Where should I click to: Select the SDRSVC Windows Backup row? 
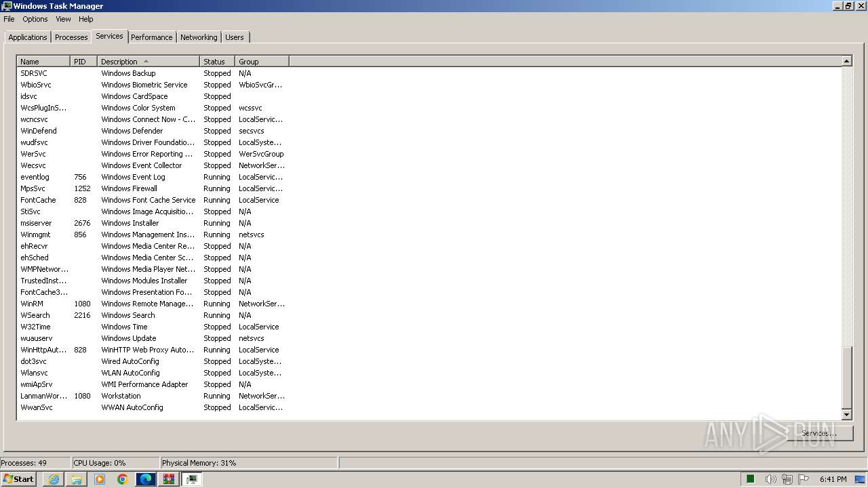click(x=153, y=73)
